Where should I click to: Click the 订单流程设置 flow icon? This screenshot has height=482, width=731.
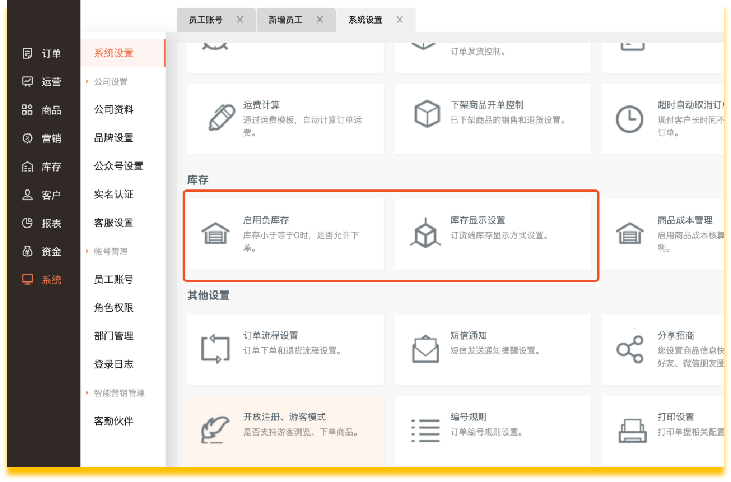(x=215, y=349)
